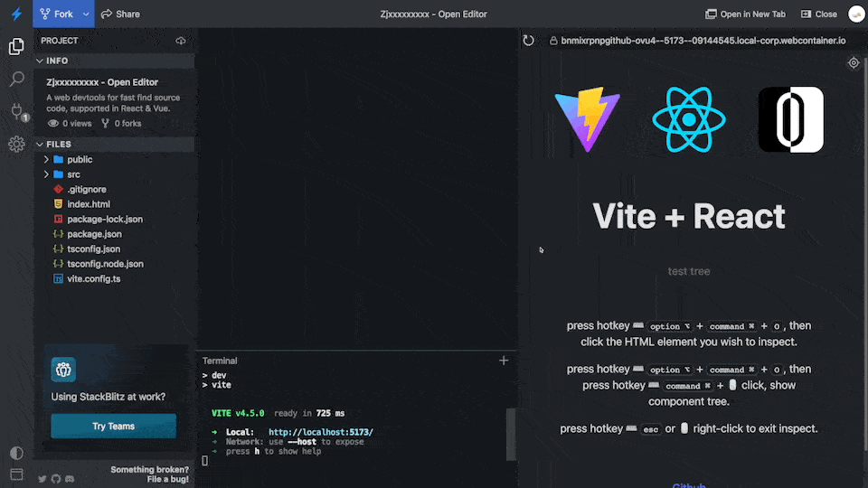Click the cloud upload icon in Project header
Image resolution: width=868 pixels, height=488 pixels.
tap(181, 41)
